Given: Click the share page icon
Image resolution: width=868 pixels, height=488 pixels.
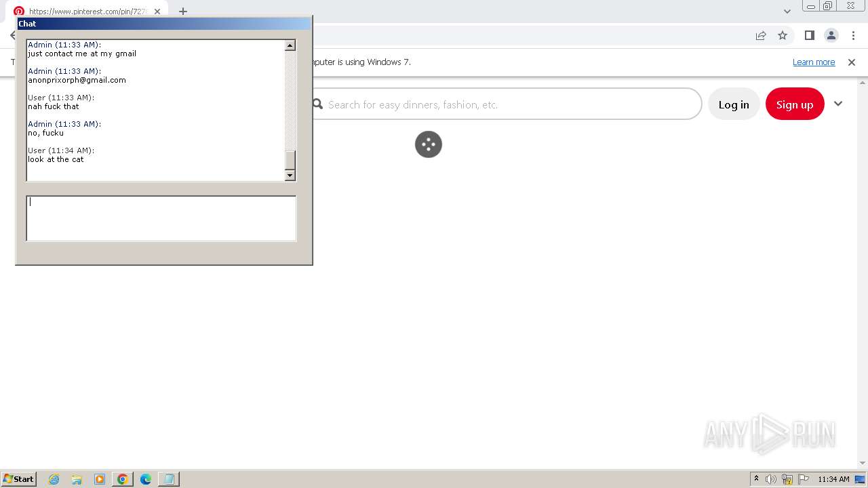Looking at the screenshot, I should coord(761,35).
